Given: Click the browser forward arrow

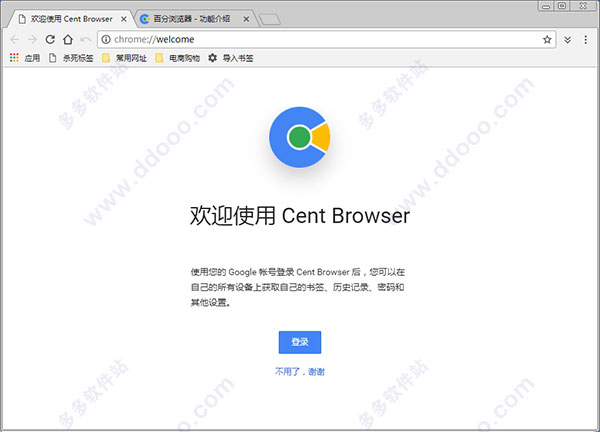Looking at the screenshot, I should coord(33,39).
